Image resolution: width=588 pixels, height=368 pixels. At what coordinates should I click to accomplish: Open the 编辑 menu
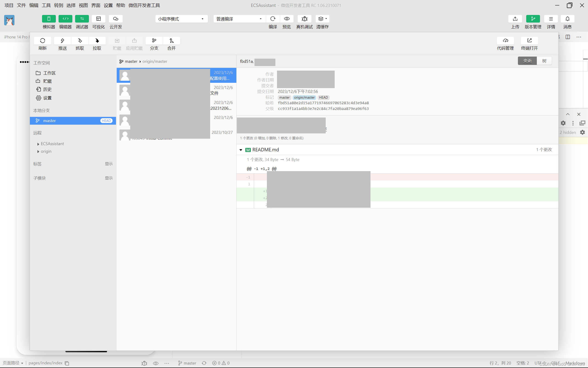tap(34, 5)
